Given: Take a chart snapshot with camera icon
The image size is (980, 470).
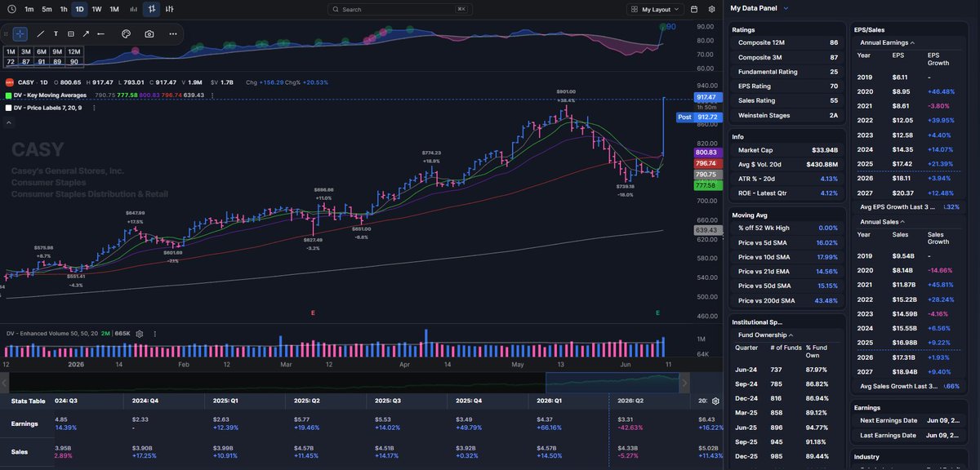Looking at the screenshot, I should [x=149, y=33].
